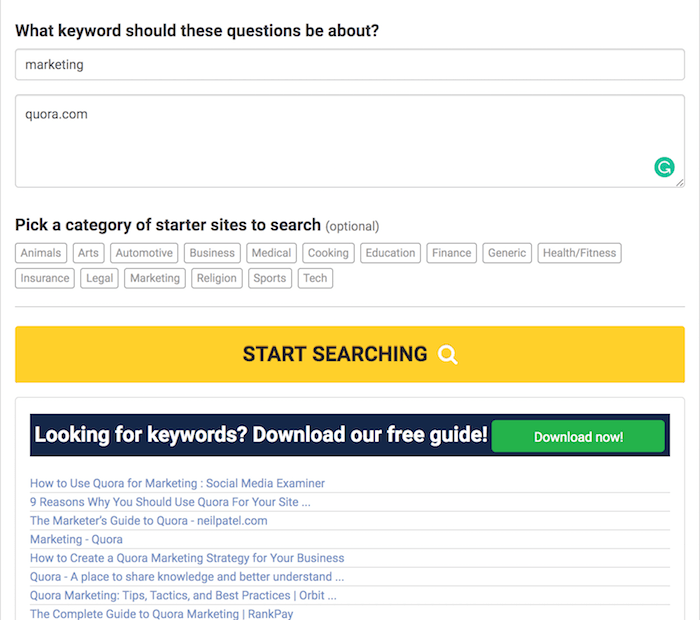Toggle the Marketing category tag
Image resolution: width=700 pixels, height=620 pixels.
pyautogui.click(x=154, y=278)
